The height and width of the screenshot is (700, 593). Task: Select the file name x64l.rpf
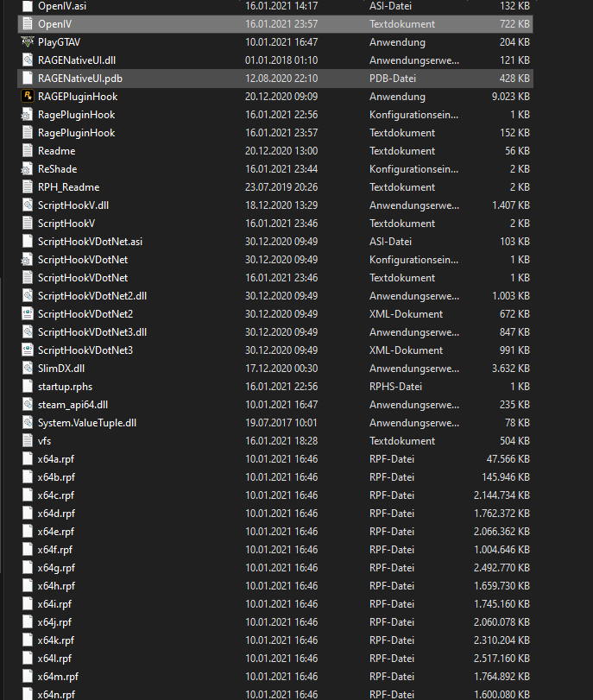(54, 659)
